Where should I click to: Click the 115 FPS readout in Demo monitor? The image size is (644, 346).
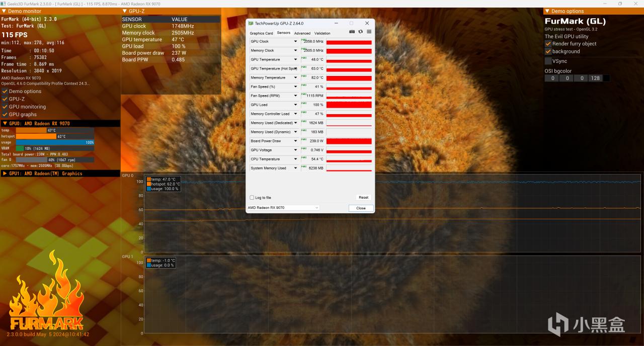coord(15,35)
